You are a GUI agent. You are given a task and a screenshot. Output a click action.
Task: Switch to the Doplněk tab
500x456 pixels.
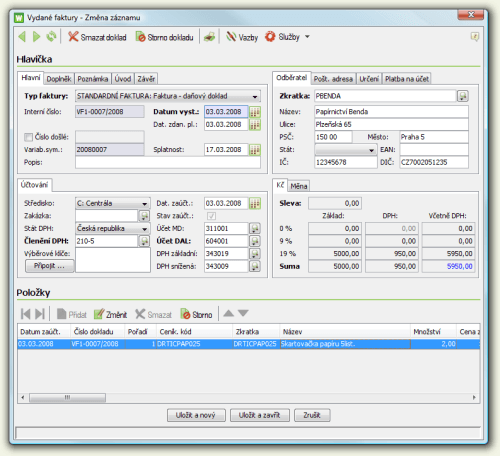(59, 79)
